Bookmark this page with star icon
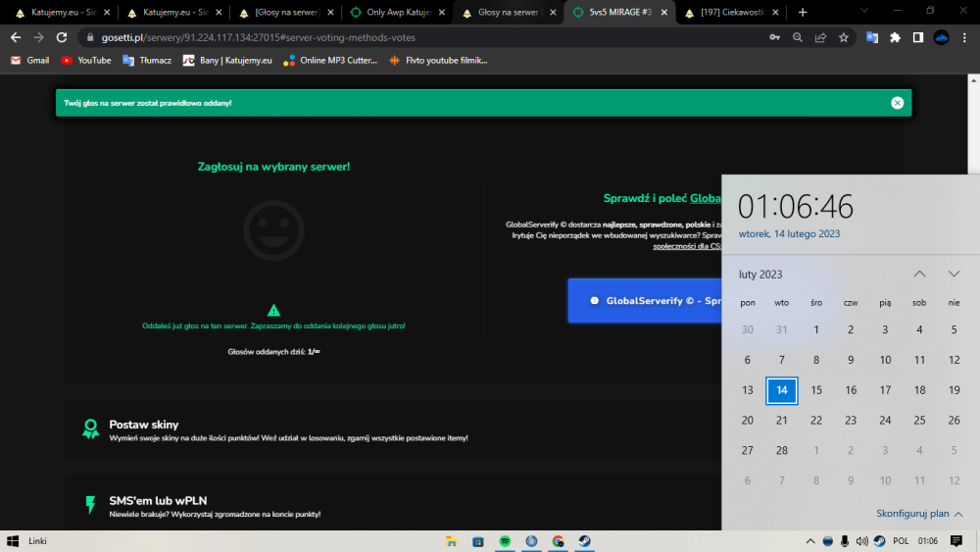Screen dimensions: 980x552 pyautogui.click(x=844, y=37)
